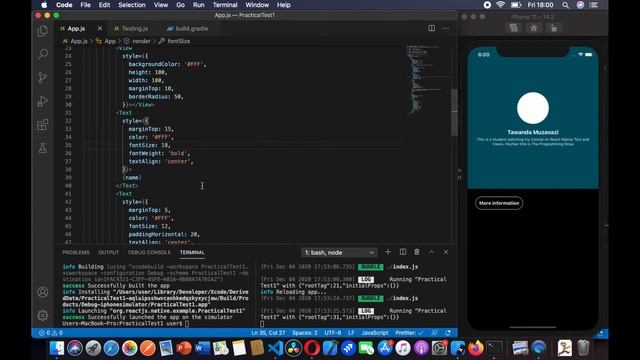The image size is (640, 360).
Task: Click the editor vertical scrollbar thumb
Action: pyautogui.click(x=454, y=112)
